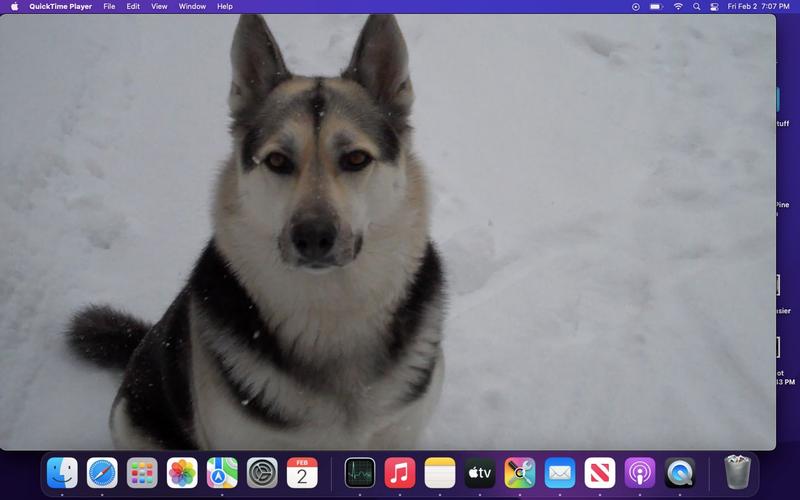Open the News app icon
Screen dimensions: 800x500
point(600,472)
